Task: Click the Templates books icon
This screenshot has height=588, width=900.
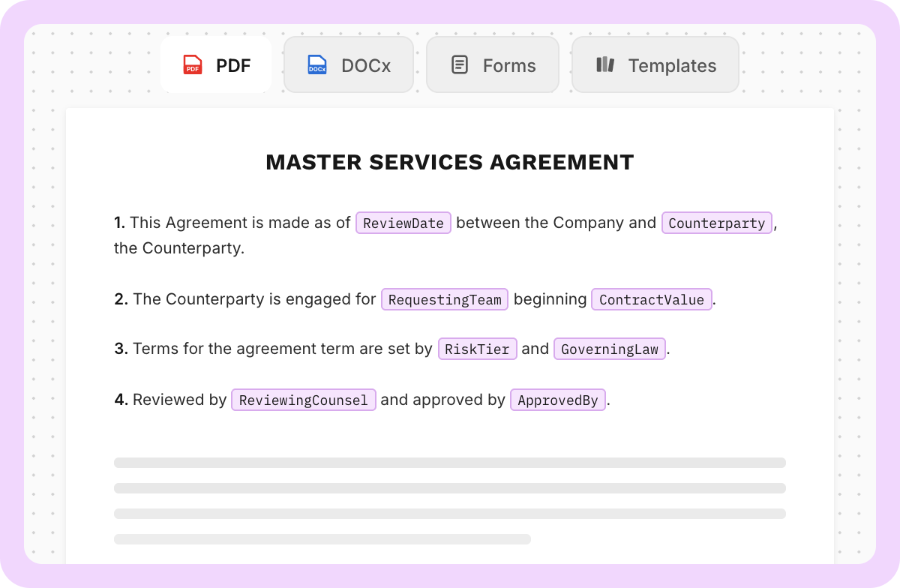Action: pos(605,64)
